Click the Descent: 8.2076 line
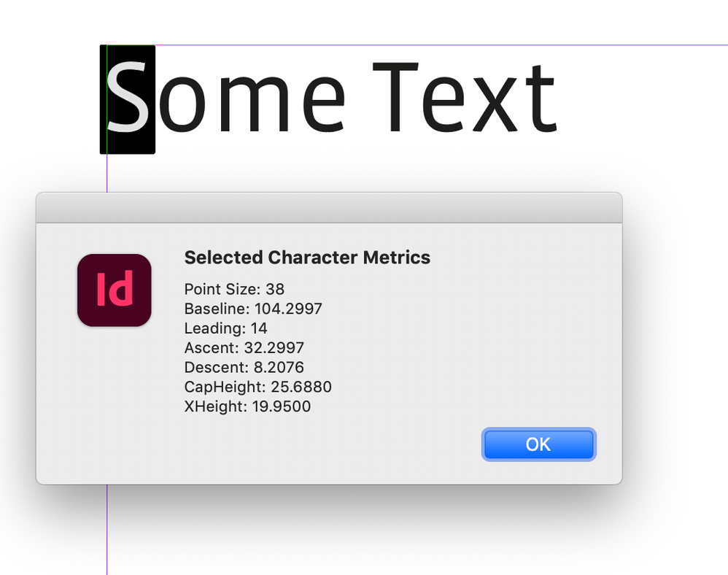 click(244, 367)
